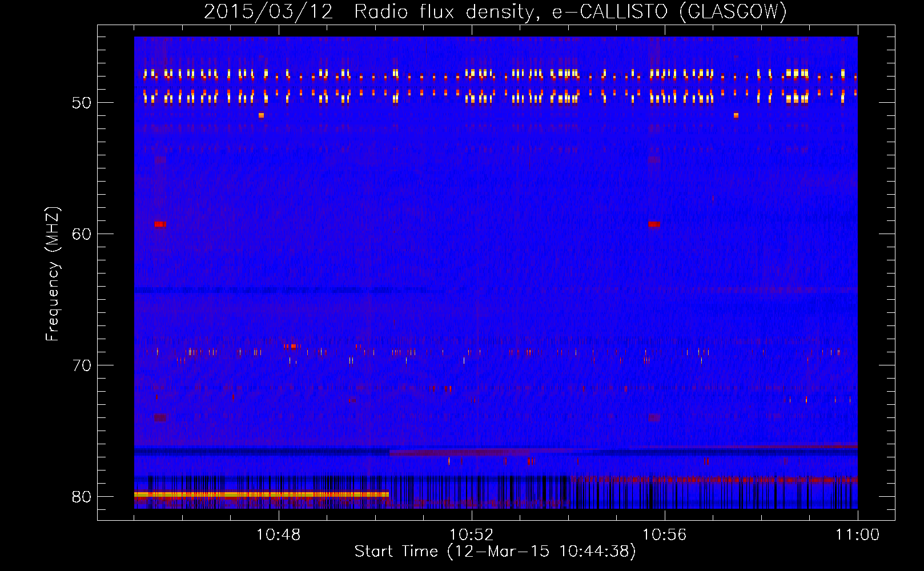Click the 50 frequency tick label
This screenshot has height=571, width=924.
[x=82, y=103]
